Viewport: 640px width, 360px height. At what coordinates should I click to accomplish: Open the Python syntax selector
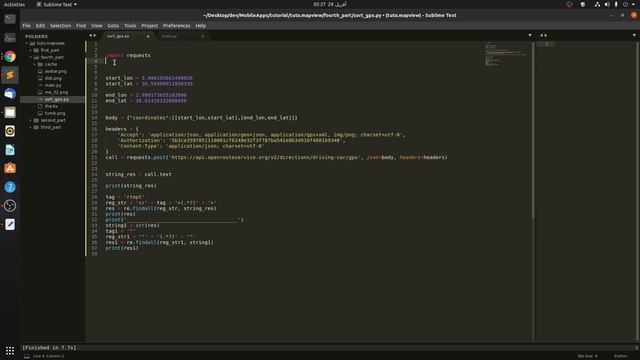pos(620,356)
